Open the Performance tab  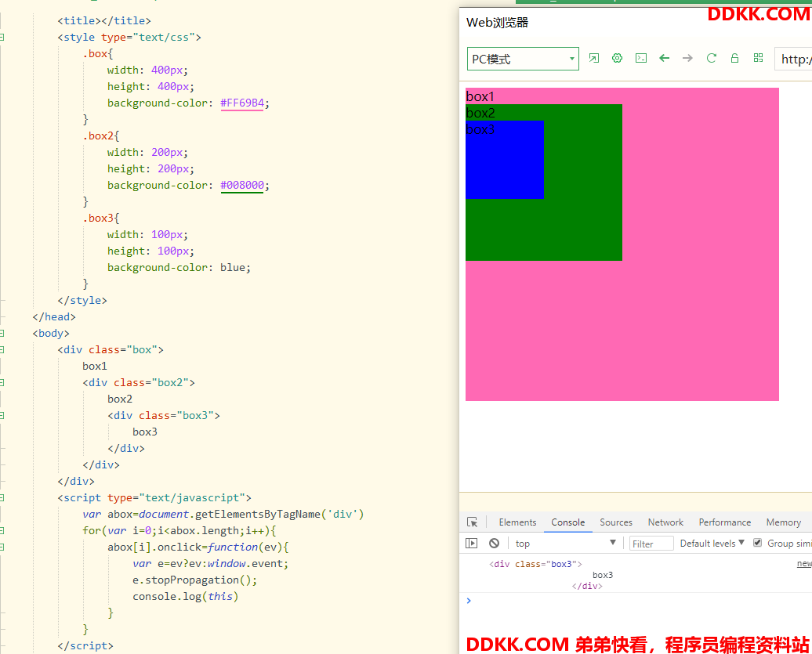coord(724,522)
